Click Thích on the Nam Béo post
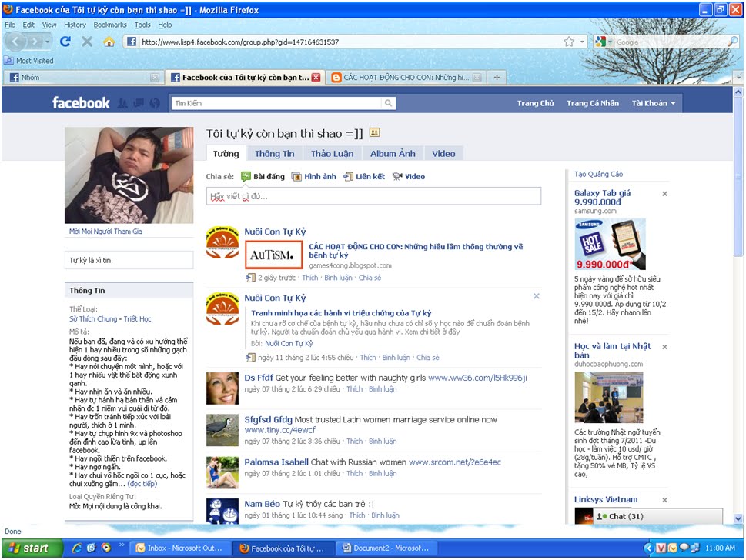This screenshot has height=560, width=746. [x=356, y=515]
